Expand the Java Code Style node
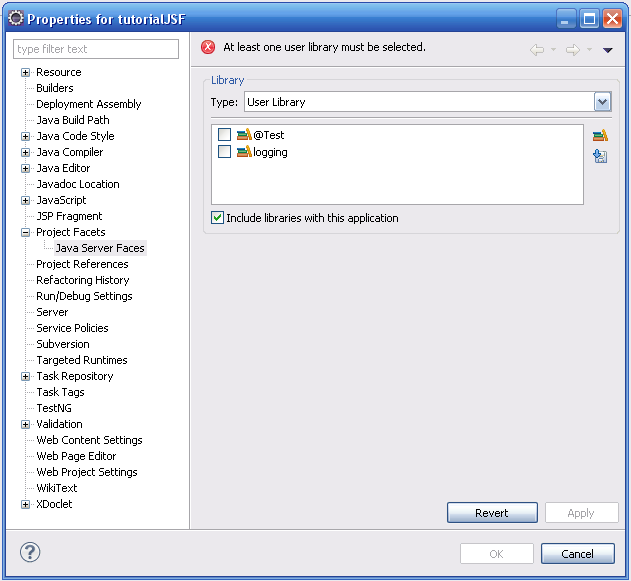Image resolution: width=631 pixels, height=581 pixels. [x=25, y=136]
